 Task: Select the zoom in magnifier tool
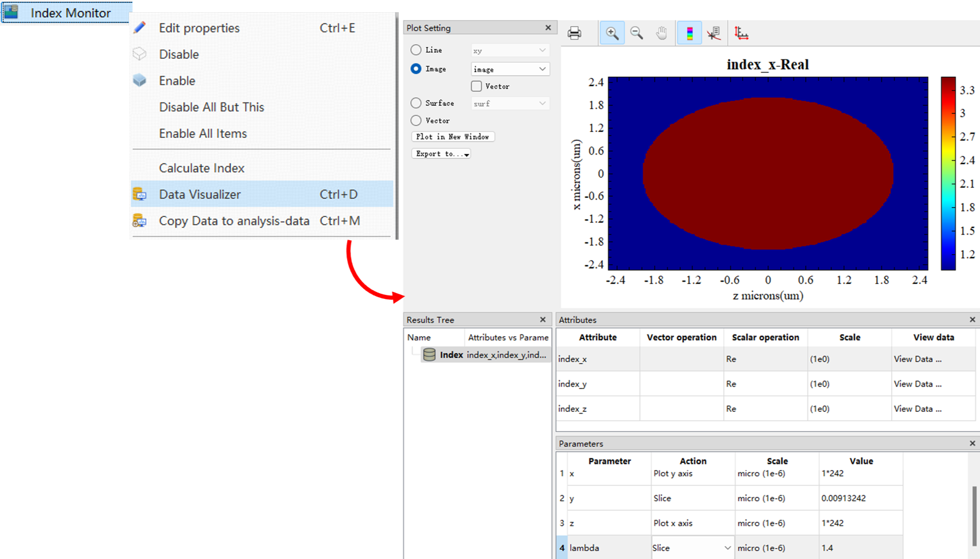click(x=612, y=33)
